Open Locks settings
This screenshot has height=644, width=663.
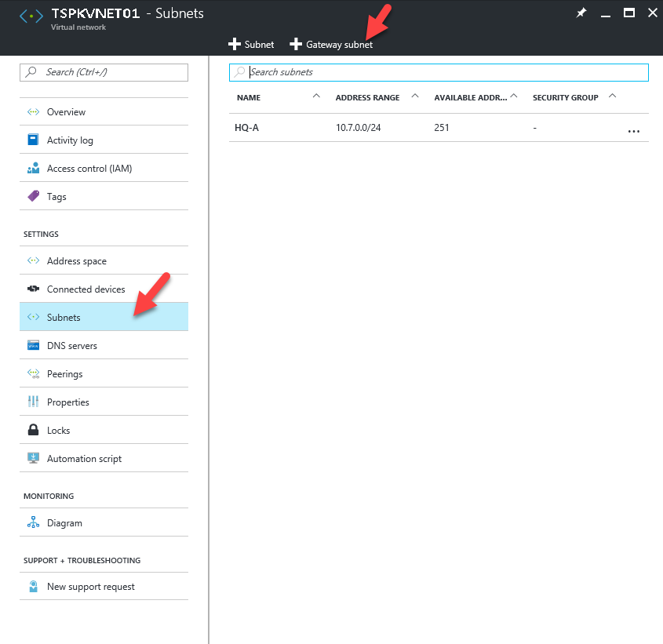tap(104, 430)
